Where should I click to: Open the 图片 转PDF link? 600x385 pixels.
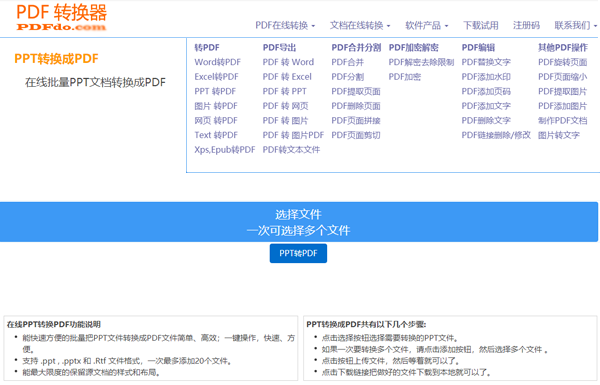(x=216, y=106)
